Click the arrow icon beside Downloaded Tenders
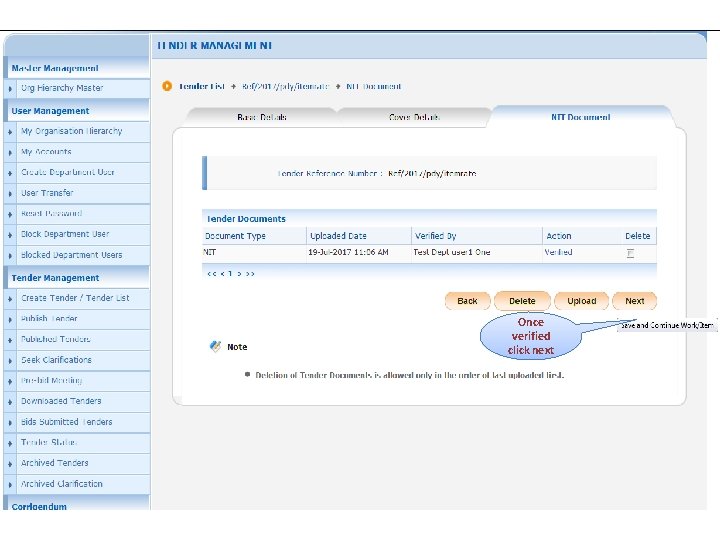720x540 pixels. point(10,402)
